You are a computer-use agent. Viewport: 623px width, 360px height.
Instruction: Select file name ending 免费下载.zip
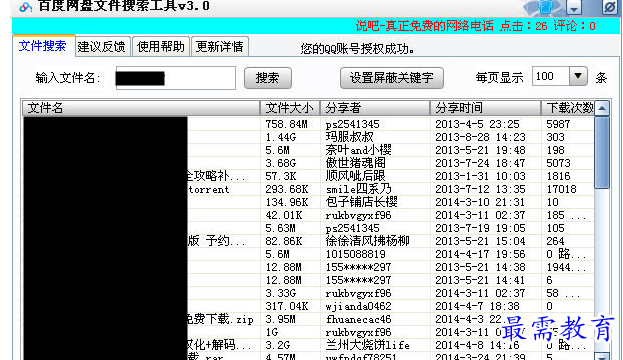tap(220, 319)
